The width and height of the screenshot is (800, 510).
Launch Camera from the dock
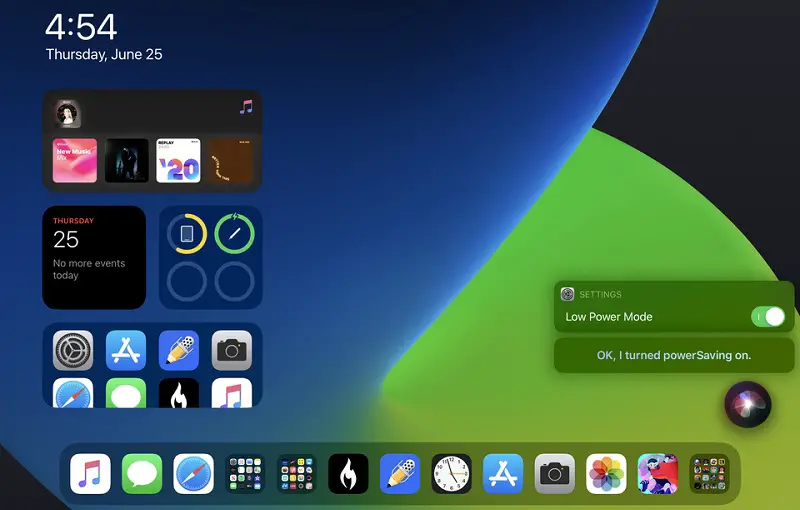click(x=555, y=474)
